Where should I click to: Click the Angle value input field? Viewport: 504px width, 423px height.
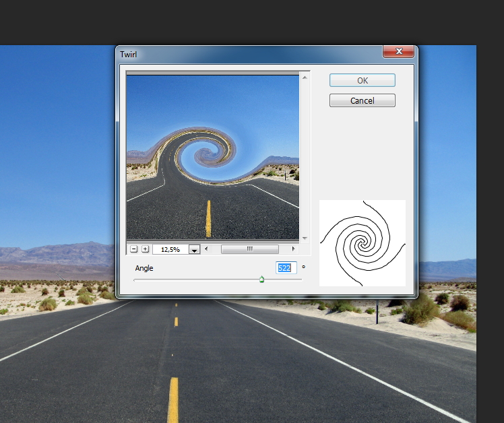coord(286,268)
